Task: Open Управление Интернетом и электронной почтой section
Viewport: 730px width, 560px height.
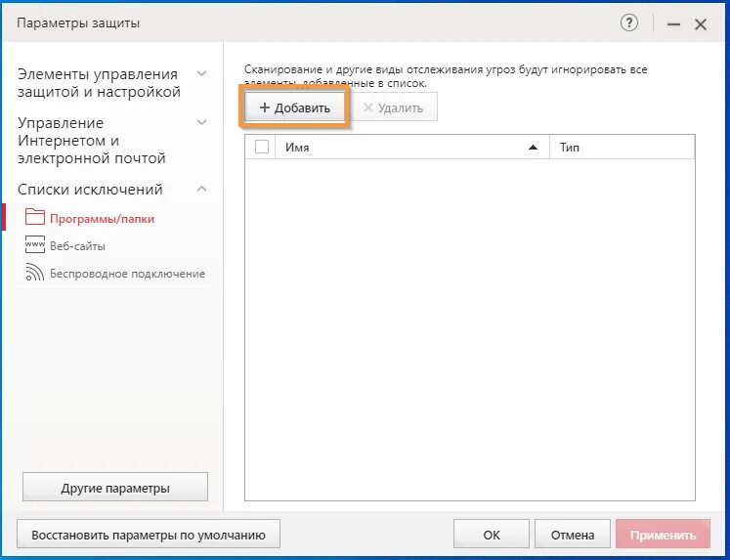Action: pyautogui.click(x=91, y=141)
